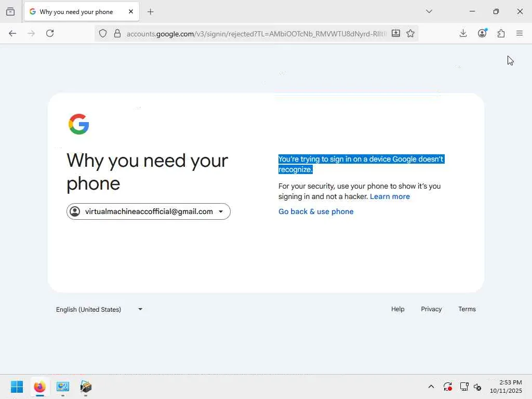Viewport: 532px width, 399px height.
Task: Reload the current page
Action: (x=50, y=33)
